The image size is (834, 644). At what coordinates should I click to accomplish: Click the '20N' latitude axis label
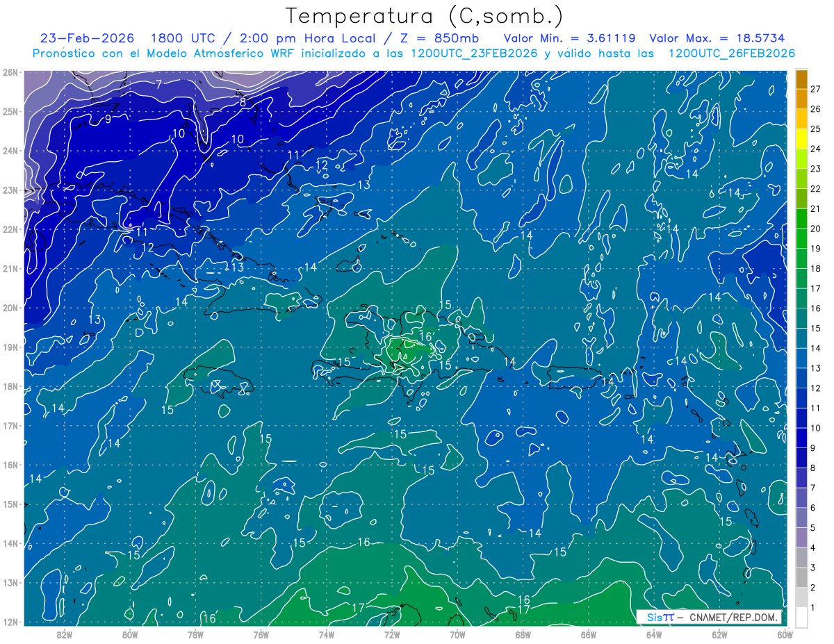pos(10,308)
